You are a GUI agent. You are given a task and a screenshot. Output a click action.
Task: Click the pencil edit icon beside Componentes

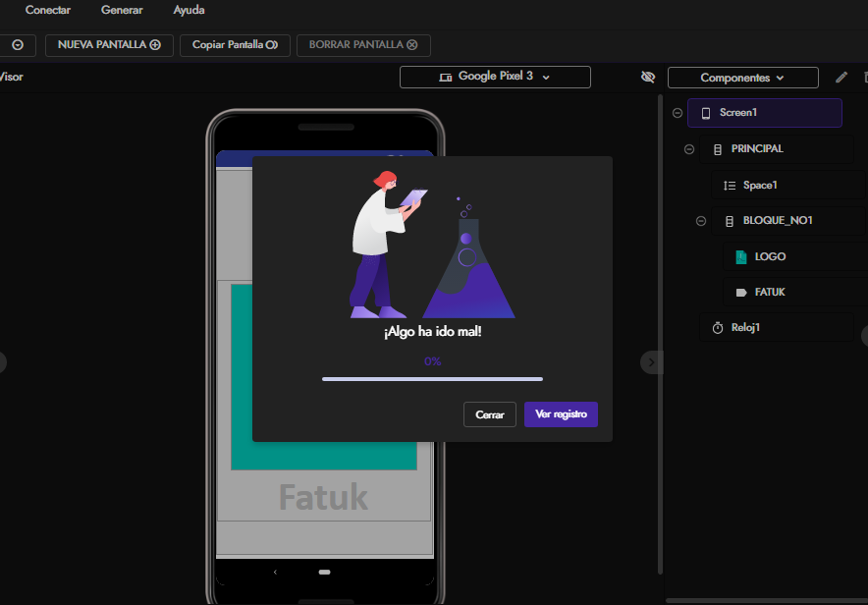(841, 78)
